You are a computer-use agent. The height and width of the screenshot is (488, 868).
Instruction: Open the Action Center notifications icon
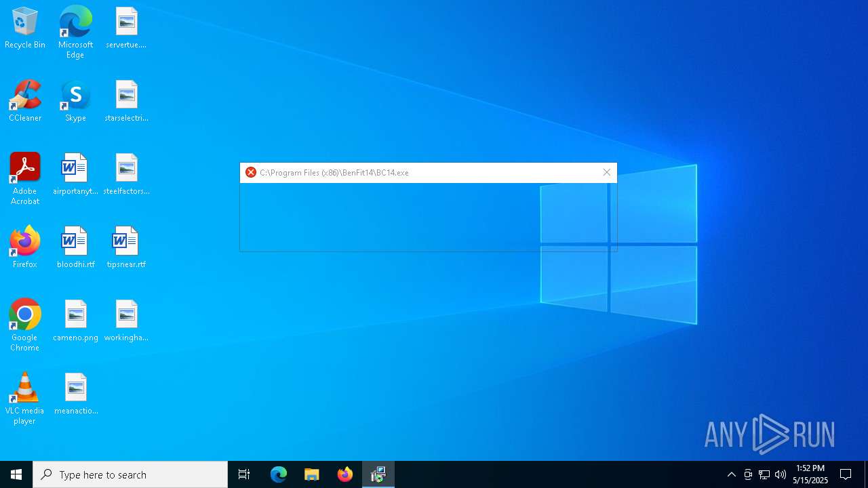(846, 474)
